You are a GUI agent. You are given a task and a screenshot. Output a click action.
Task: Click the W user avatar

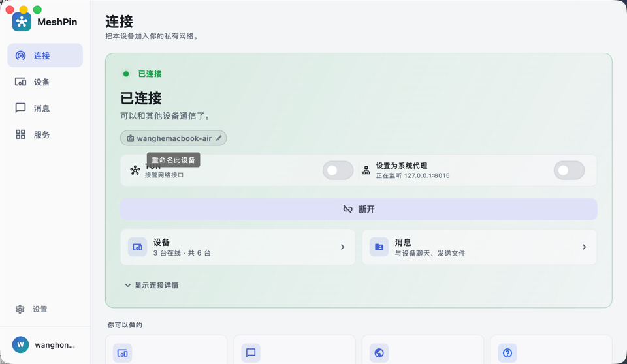click(x=20, y=344)
